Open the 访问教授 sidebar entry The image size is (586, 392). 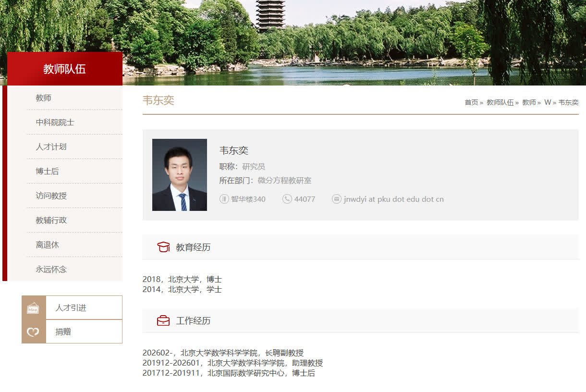pos(51,196)
